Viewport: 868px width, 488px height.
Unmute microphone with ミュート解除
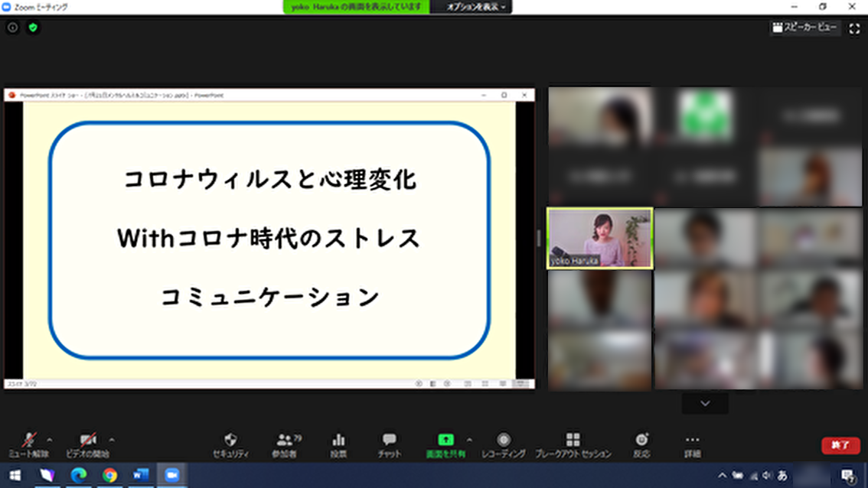click(29, 444)
